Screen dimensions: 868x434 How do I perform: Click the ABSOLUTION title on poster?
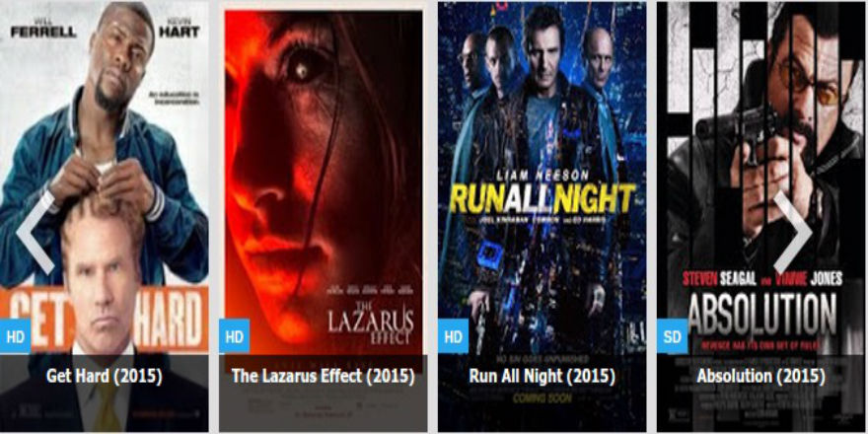tap(761, 316)
